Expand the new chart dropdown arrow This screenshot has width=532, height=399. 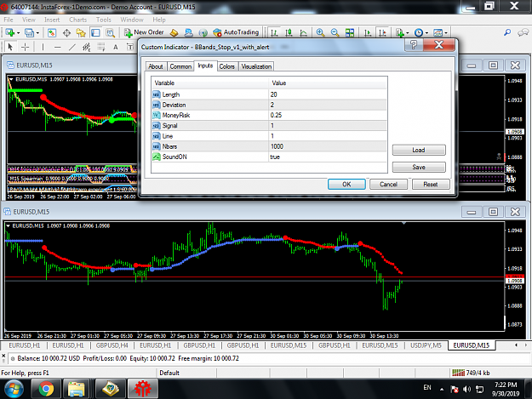pyautogui.click(x=19, y=33)
